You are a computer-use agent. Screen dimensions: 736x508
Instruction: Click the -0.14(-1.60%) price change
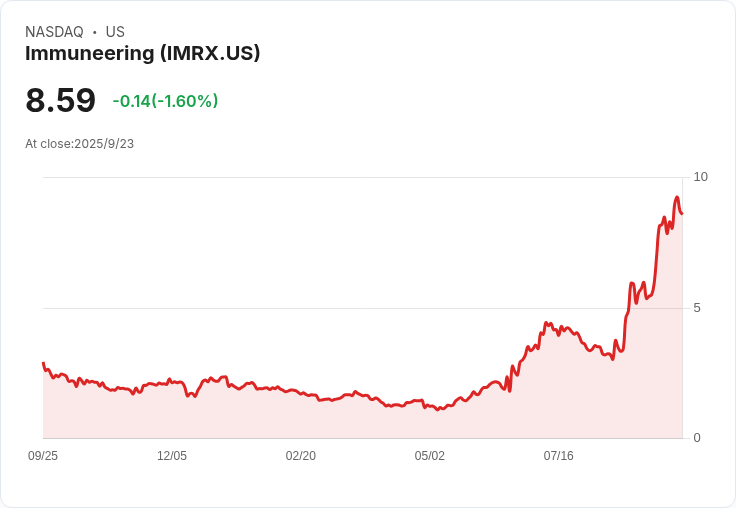(x=165, y=101)
